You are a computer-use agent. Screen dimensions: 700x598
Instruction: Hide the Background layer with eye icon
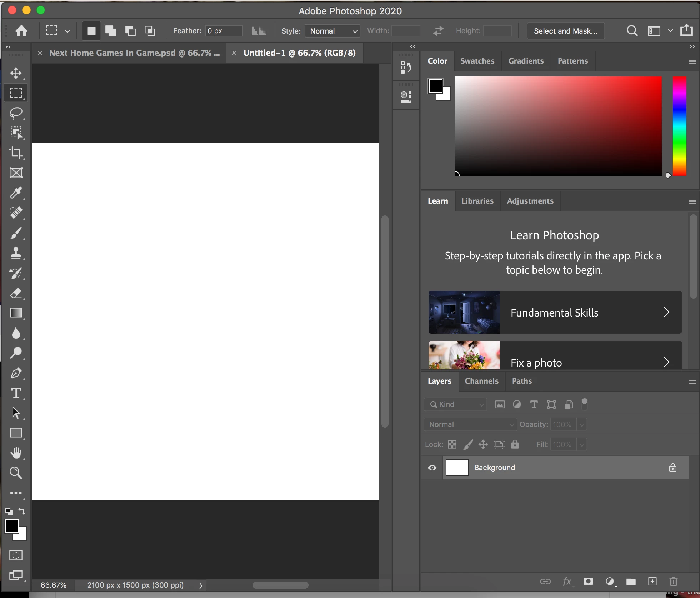click(432, 468)
